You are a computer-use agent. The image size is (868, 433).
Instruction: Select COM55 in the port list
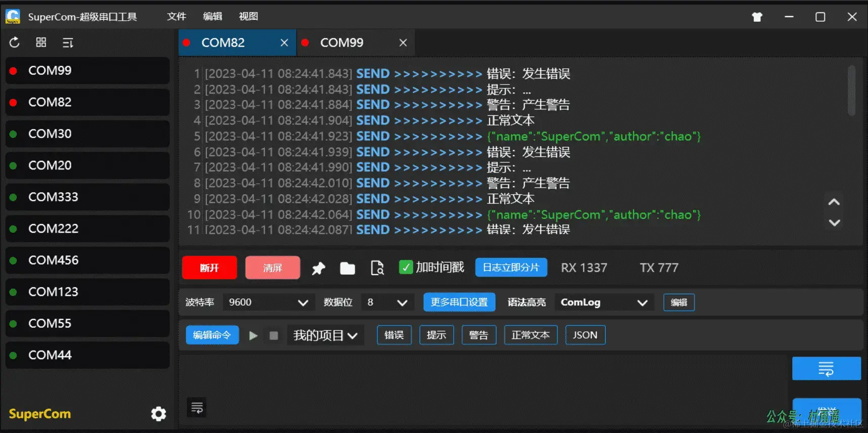point(87,323)
